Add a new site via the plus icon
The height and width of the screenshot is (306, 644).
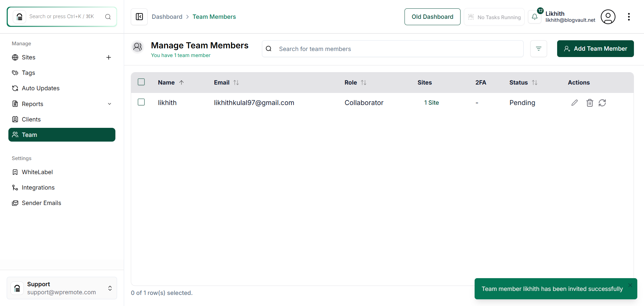tap(109, 57)
